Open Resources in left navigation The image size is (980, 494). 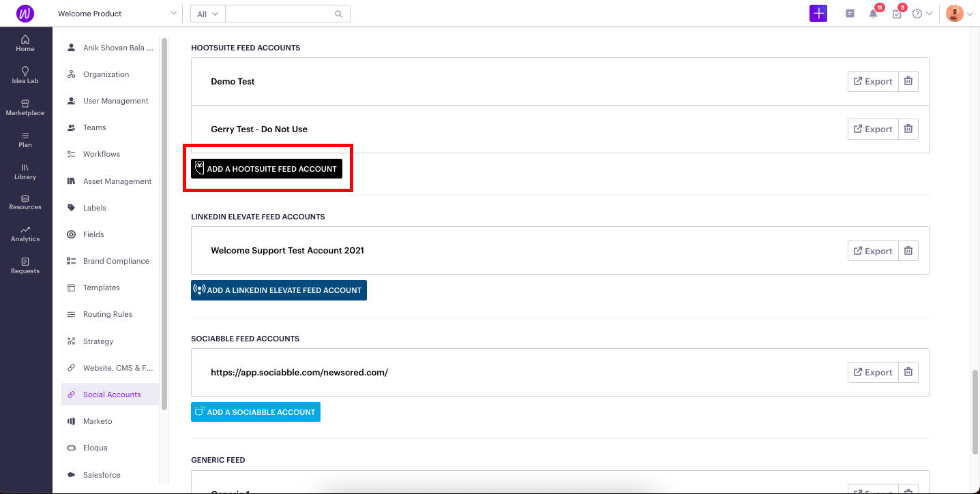point(25,202)
